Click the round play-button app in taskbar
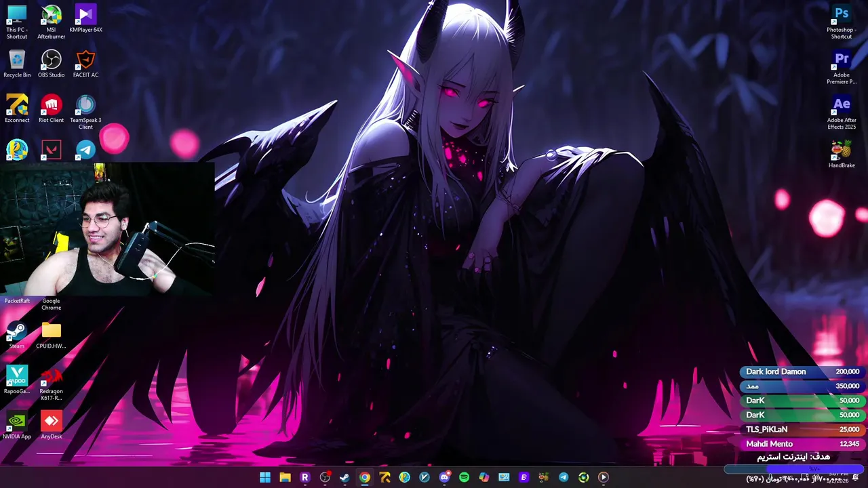868x488 pixels. (603, 477)
